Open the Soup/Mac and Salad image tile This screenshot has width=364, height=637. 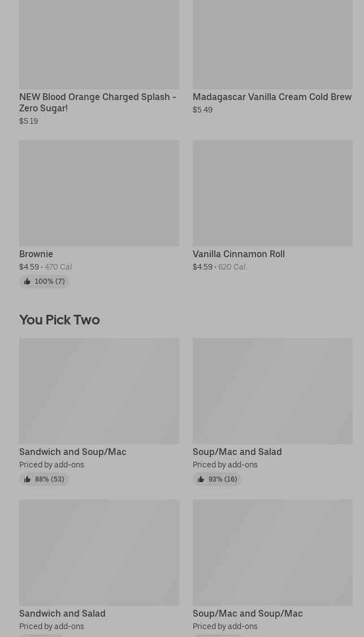coord(272,391)
